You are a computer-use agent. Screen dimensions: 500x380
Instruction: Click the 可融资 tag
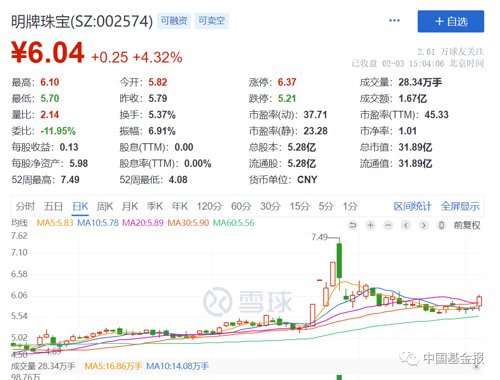coord(174,21)
